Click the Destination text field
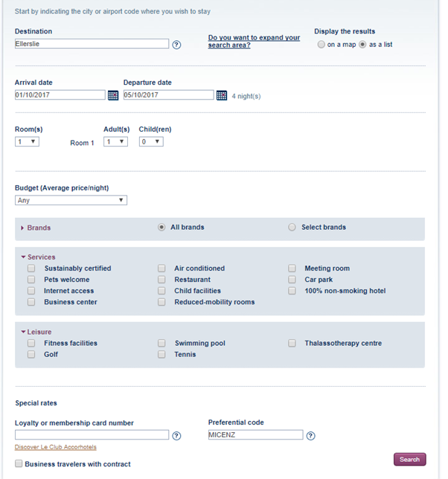This screenshot has width=448, height=479. (x=92, y=44)
